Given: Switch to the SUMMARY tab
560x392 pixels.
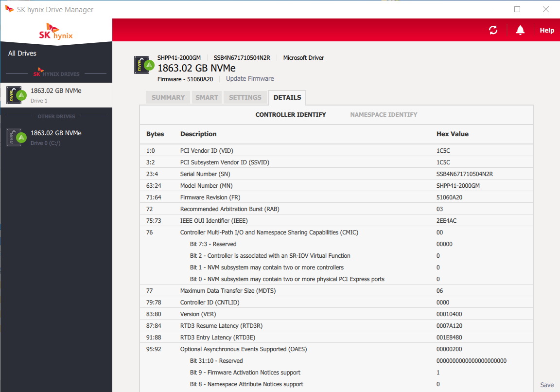Looking at the screenshot, I should point(168,97).
